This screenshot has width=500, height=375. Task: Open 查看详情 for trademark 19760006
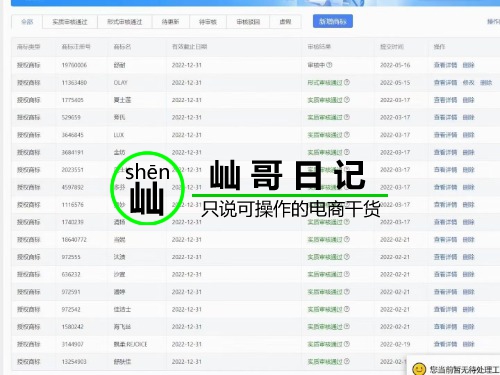pos(445,65)
